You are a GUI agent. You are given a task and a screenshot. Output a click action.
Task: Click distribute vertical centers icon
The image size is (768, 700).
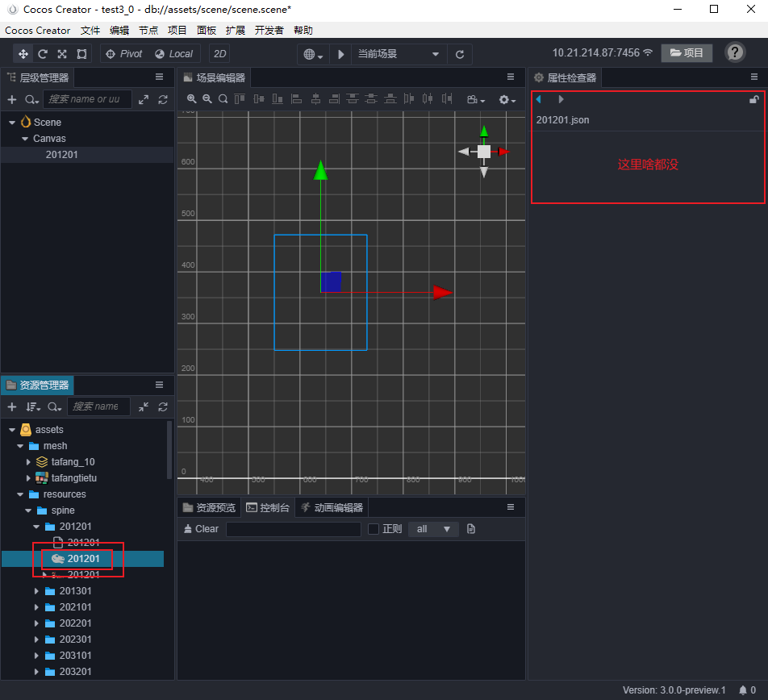click(371, 99)
